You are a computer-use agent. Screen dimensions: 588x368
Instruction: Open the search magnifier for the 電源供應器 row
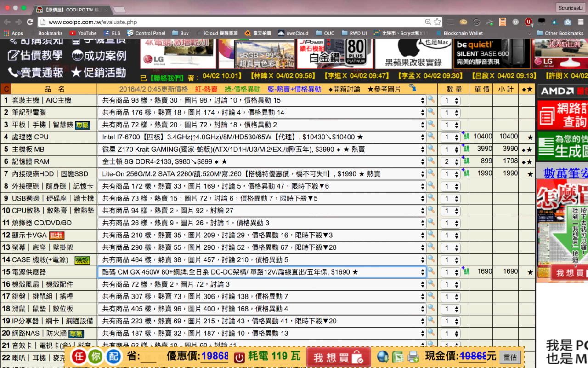click(x=431, y=271)
